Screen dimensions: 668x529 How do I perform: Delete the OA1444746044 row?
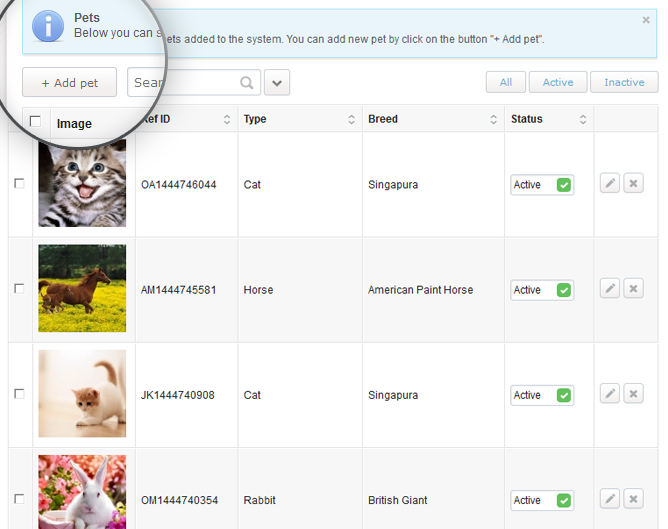633,184
